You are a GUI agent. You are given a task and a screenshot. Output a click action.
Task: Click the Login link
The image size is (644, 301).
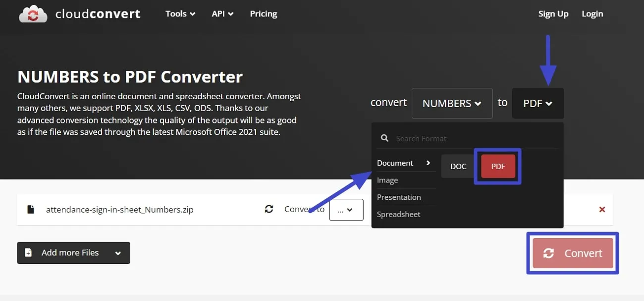(592, 13)
